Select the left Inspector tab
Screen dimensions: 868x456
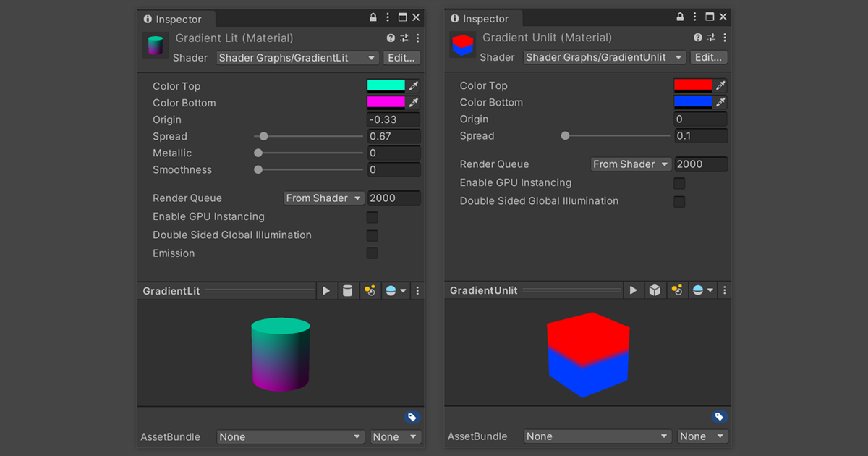coord(175,19)
